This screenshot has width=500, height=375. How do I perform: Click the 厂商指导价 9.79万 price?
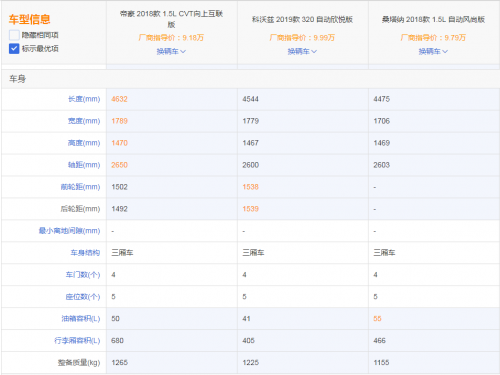point(433,38)
